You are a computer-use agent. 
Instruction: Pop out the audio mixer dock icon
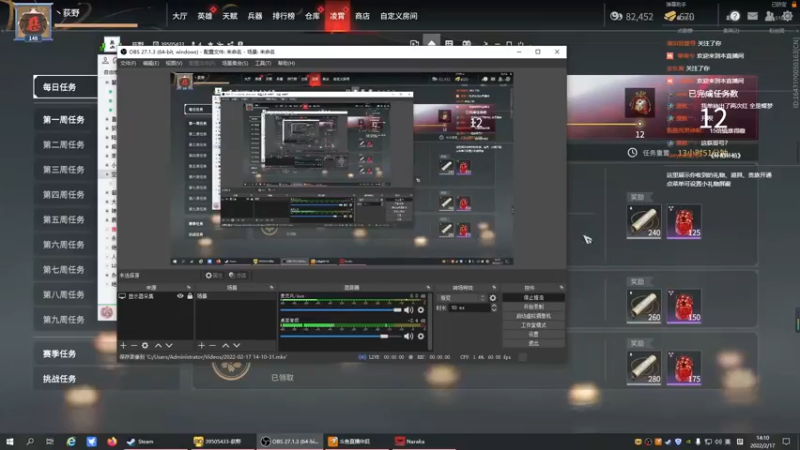coord(428,288)
